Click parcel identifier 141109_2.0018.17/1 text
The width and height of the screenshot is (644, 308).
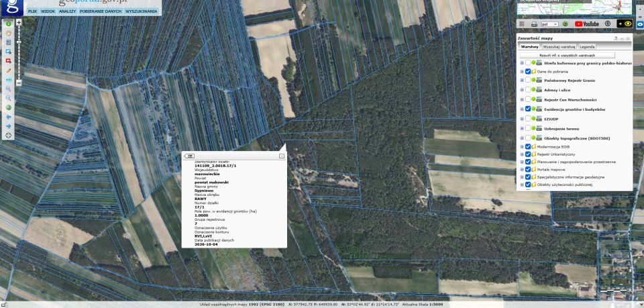215,166
